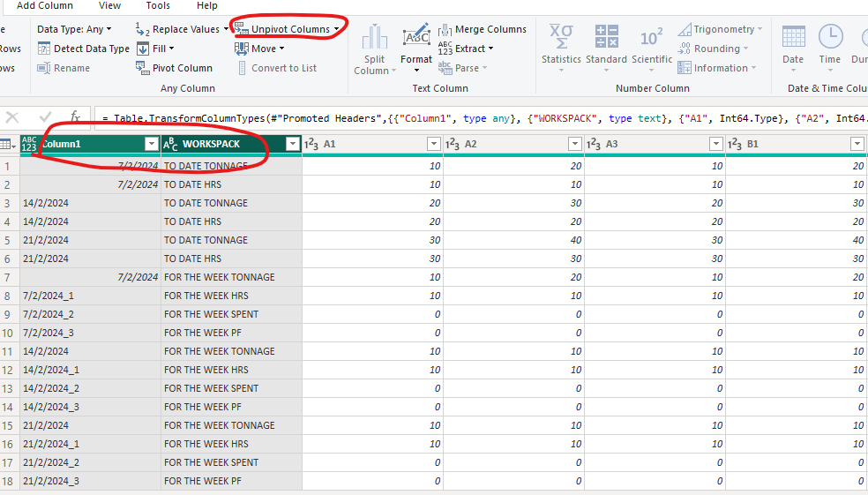Image resolution: width=868 pixels, height=495 pixels.
Task: Click the Fill down icon
Action: tap(143, 49)
